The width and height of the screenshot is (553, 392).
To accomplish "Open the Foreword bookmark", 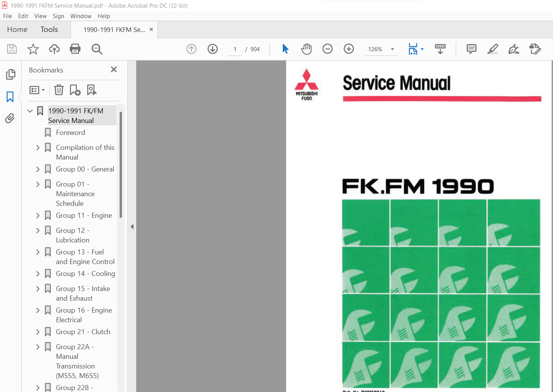I will [x=70, y=133].
